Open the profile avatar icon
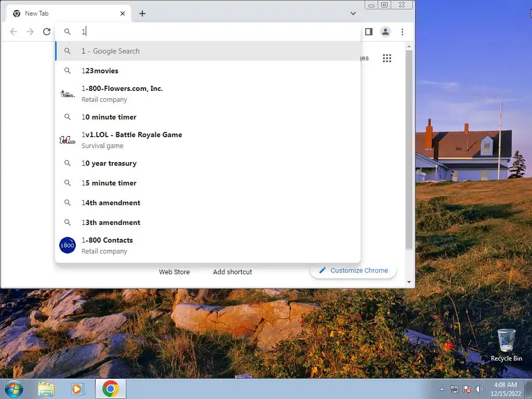Screen dimensions: 532x399 (385, 32)
